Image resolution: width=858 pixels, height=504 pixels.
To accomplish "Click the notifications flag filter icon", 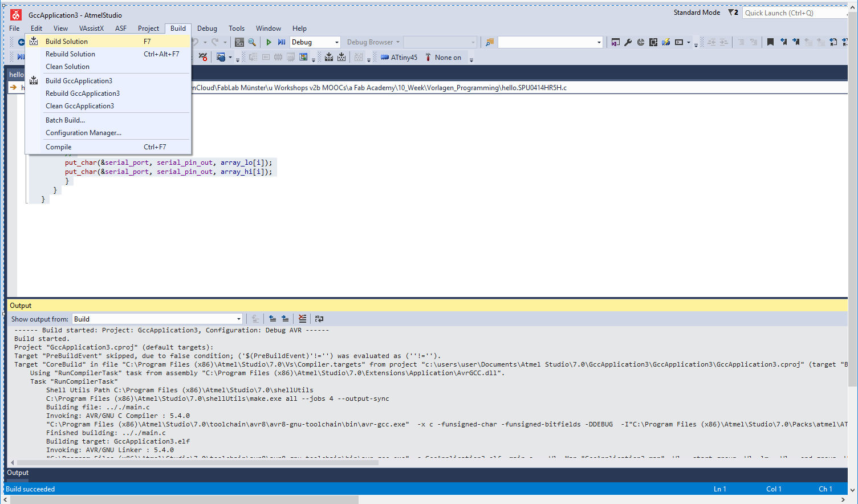I will tap(733, 13).
